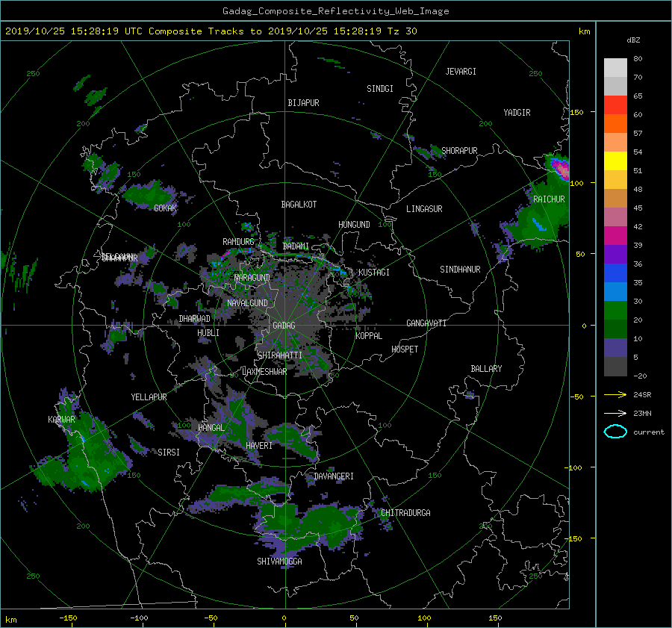
Task: Select the purple 39-36 dBZ swatch
Action: (615, 254)
